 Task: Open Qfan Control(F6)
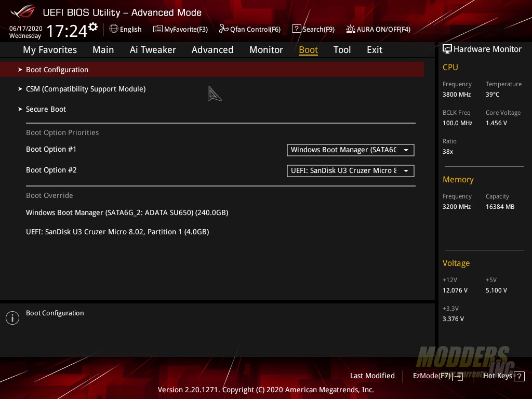pos(250,29)
